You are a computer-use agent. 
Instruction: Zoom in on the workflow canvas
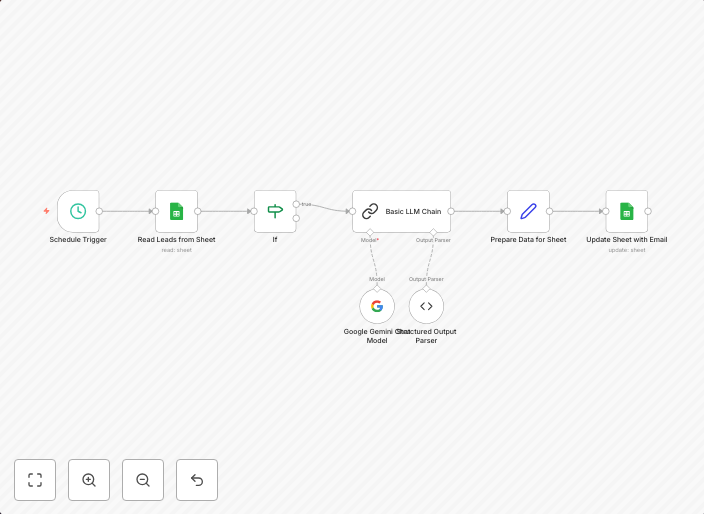coord(89,480)
